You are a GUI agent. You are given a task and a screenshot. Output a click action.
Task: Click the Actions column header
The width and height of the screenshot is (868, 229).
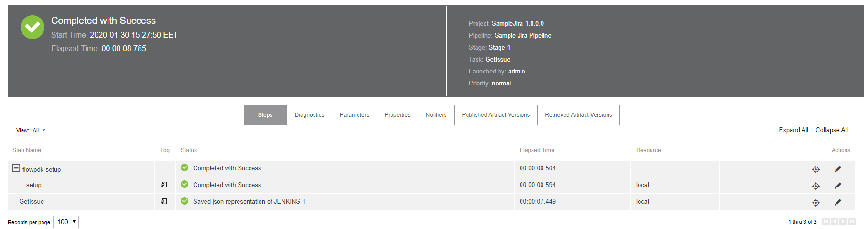(x=841, y=150)
